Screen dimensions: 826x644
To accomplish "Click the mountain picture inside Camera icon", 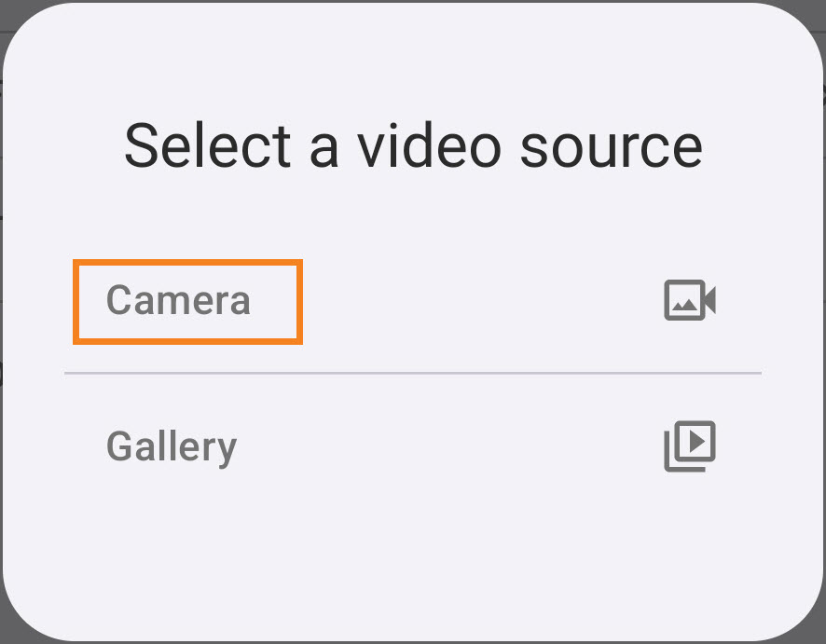I will pos(684,305).
